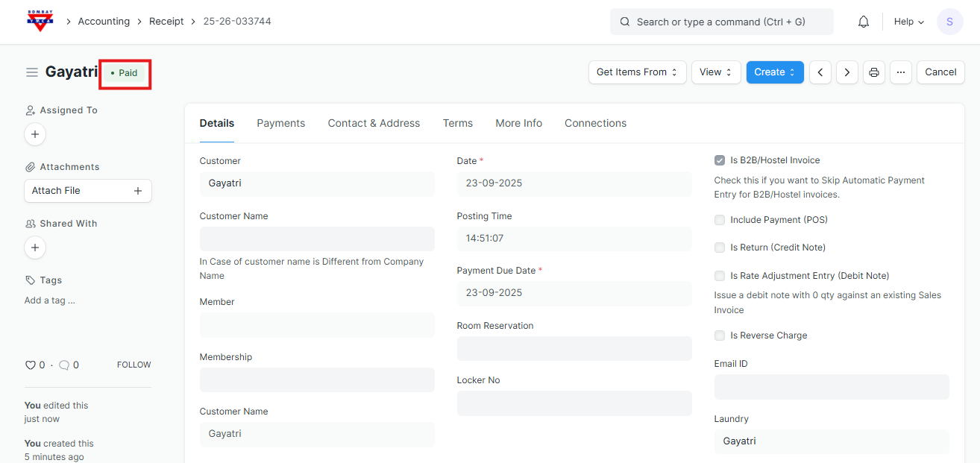Image resolution: width=980 pixels, height=463 pixels.
Task: Open the View dropdown
Action: click(x=716, y=72)
